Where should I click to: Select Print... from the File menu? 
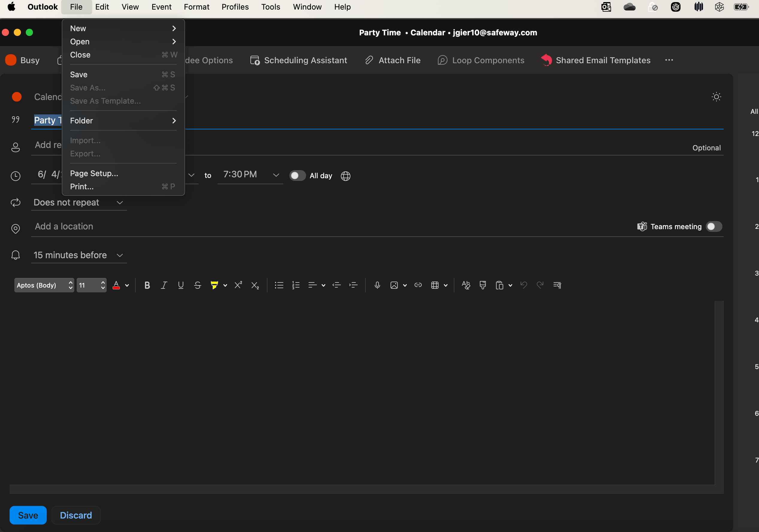[x=123, y=187]
